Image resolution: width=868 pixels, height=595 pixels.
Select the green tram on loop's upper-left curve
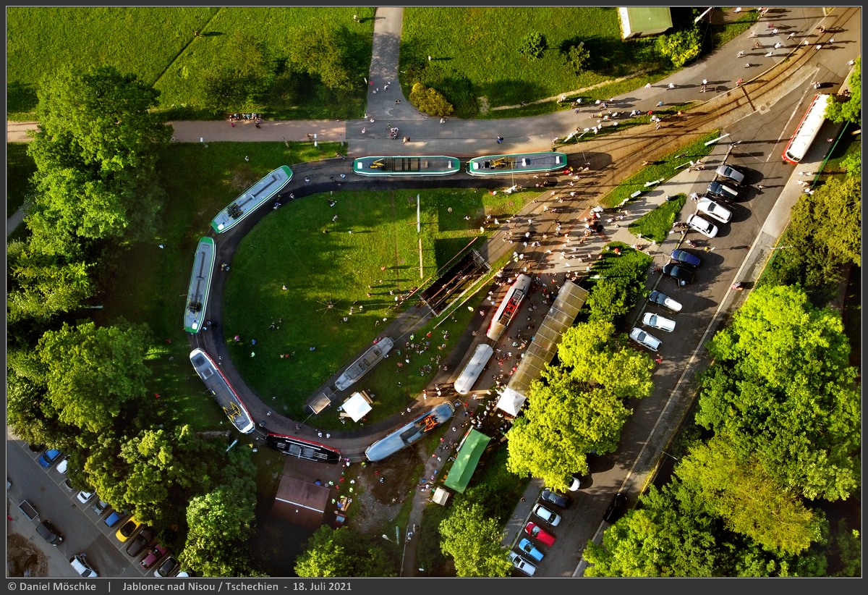252,199
